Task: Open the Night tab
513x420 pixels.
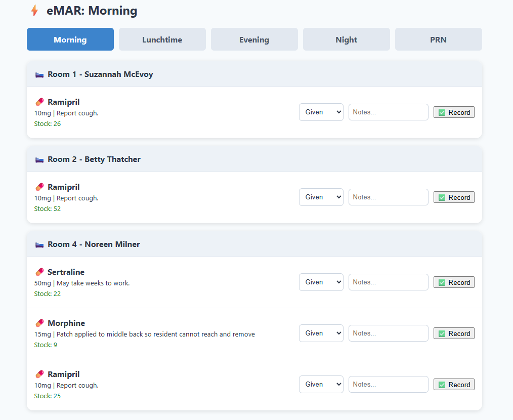Action: pos(347,39)
